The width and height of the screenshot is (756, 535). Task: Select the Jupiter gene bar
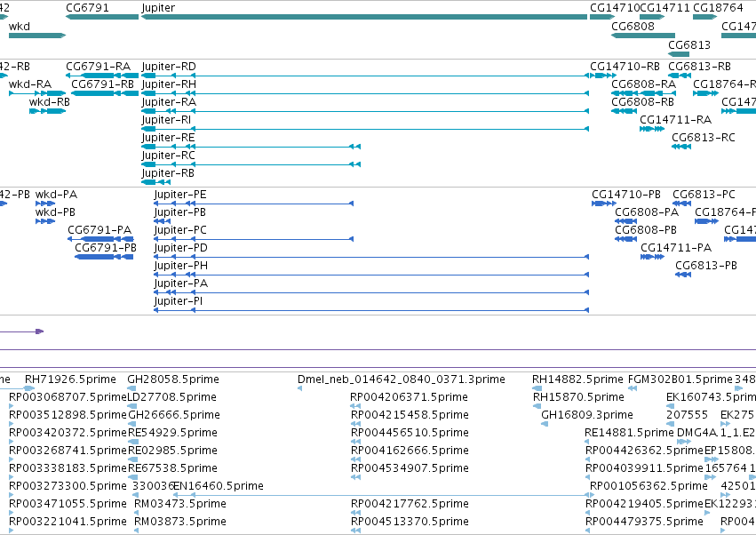pos(364,17)
